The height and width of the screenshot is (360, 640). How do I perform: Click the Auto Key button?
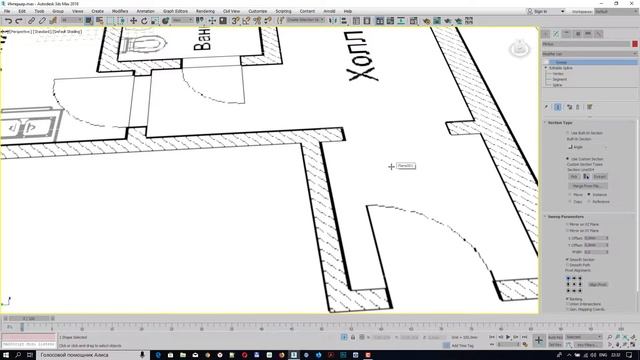click(555, 338)
